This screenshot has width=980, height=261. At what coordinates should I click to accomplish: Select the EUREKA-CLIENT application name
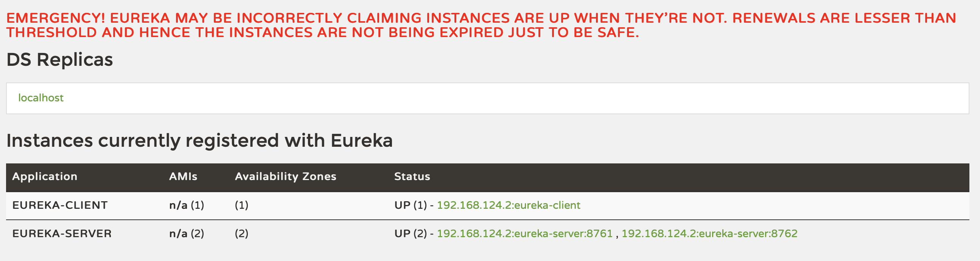(x=60, y=205)
